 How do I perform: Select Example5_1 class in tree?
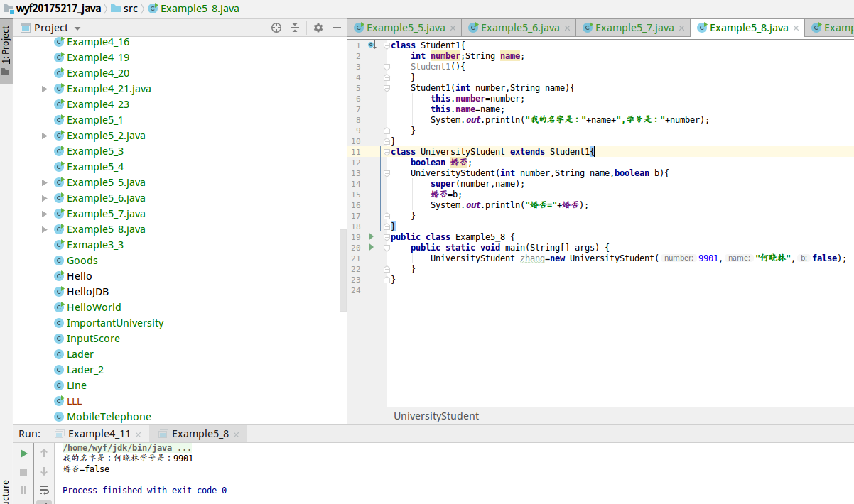click(94, 120)
